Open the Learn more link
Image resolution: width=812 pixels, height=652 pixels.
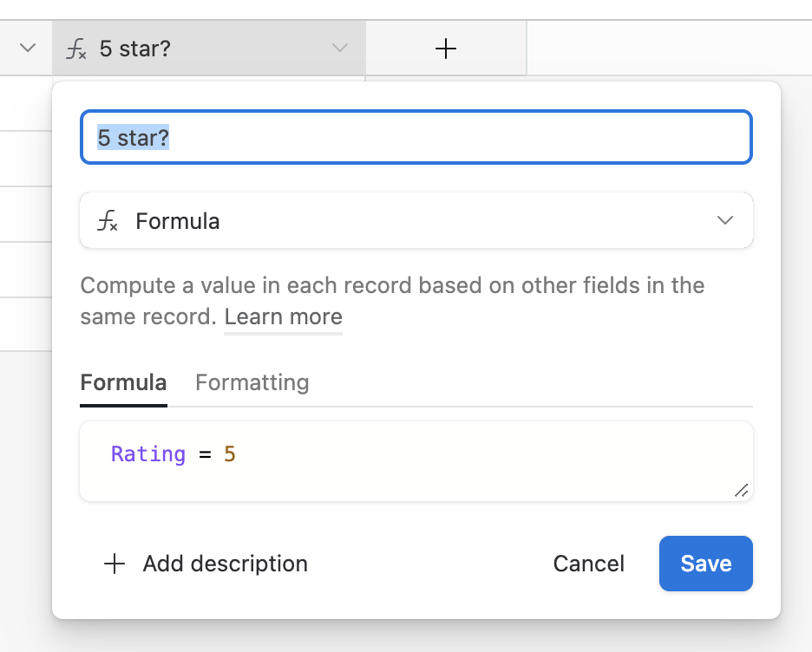(x=284, y=316)
